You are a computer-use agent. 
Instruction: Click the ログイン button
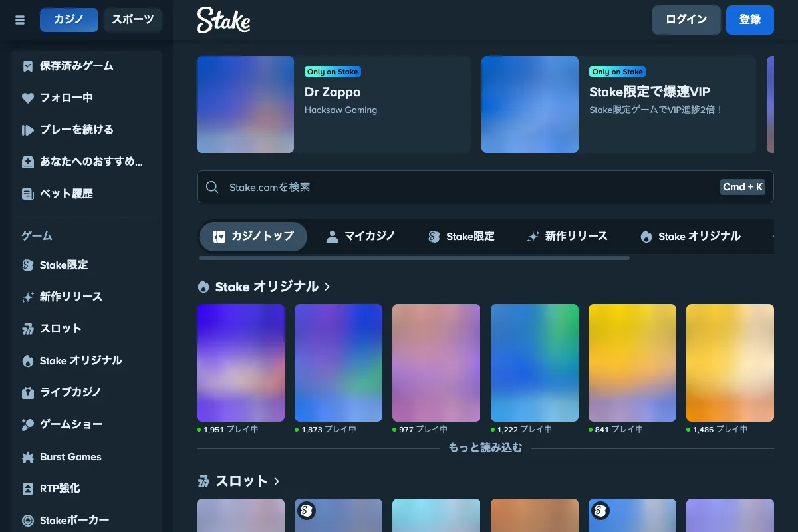click(686, 20)
